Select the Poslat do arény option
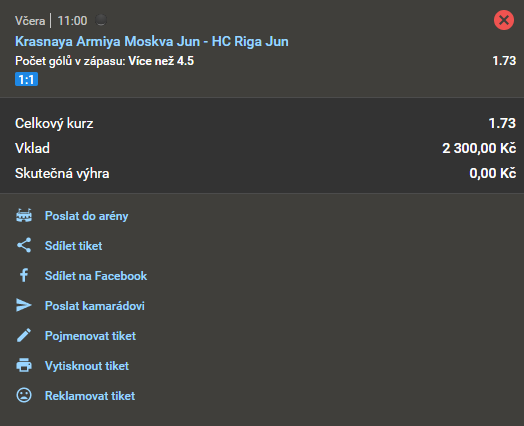 click(x=87, y=216)
